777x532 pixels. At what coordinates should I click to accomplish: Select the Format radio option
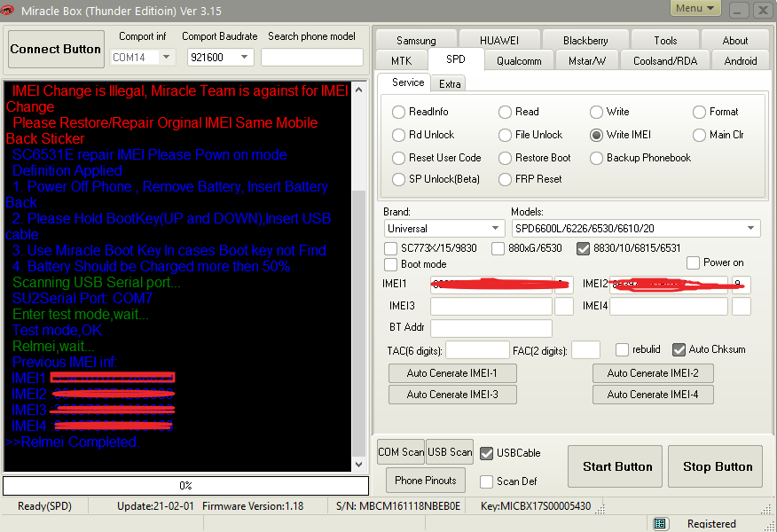[699, 112]
